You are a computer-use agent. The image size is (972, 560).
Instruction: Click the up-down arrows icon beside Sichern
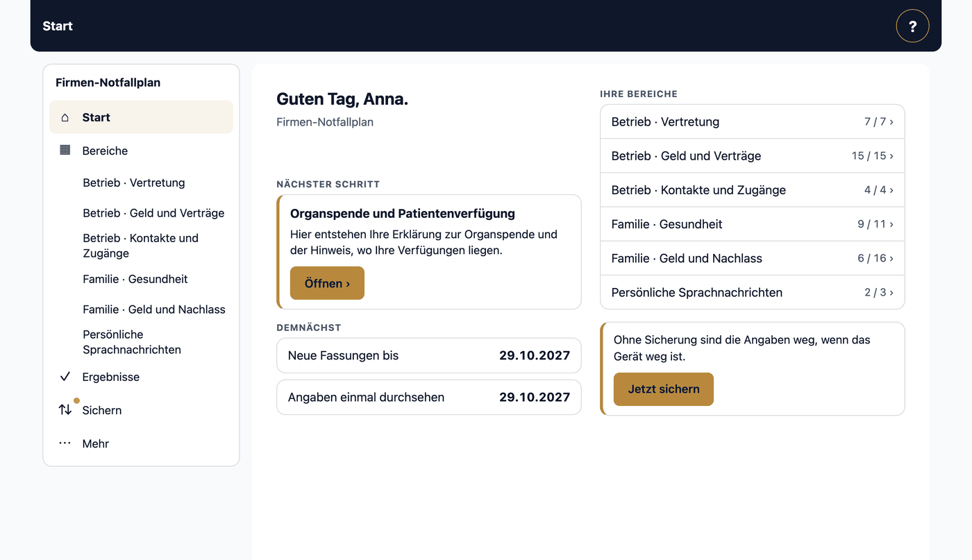click(65, 410)
